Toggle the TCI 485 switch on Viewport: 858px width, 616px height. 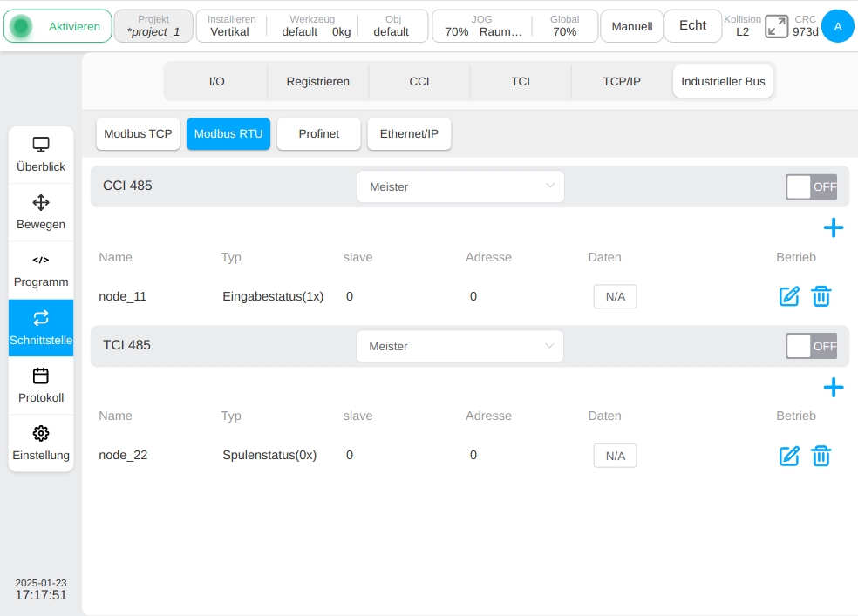click(x=812, y=346)
